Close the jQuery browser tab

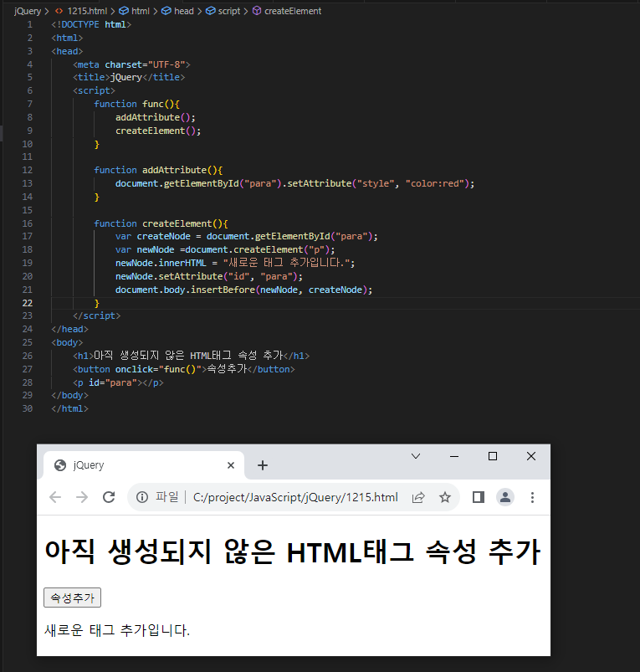230,465
